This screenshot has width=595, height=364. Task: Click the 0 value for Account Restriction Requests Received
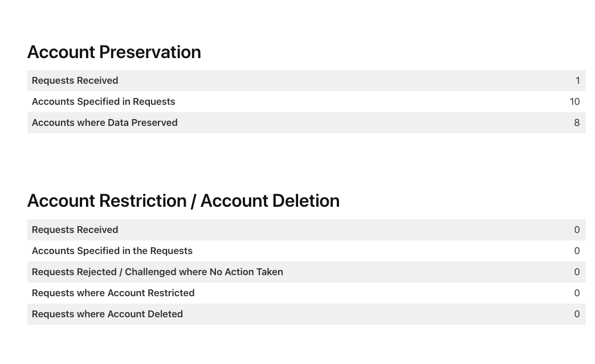[577, 230]
